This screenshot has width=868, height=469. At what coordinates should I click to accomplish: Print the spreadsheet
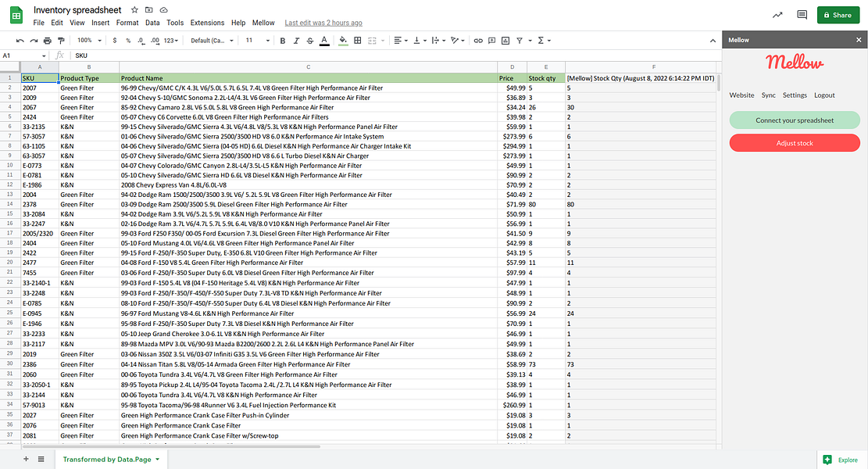click(48, 41)
